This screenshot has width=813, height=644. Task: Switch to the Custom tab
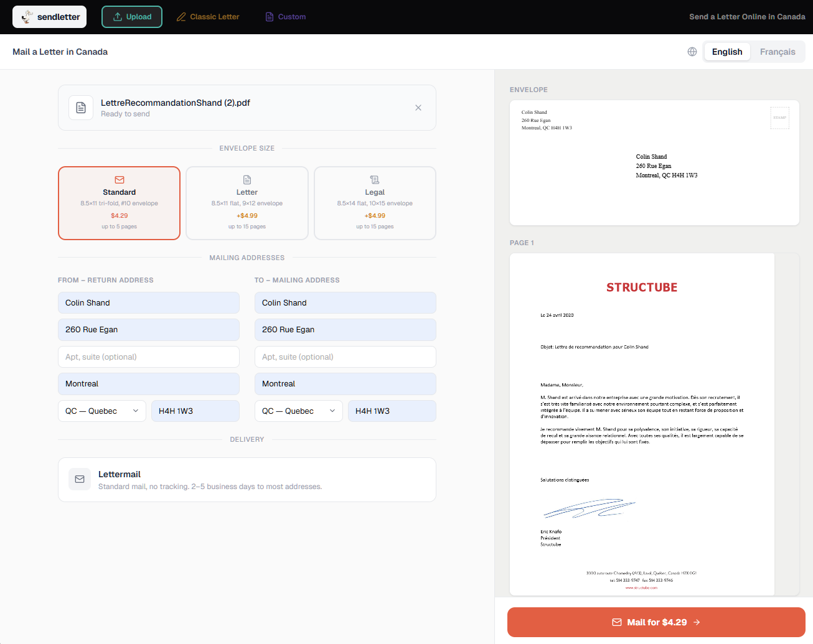(286, 17)
